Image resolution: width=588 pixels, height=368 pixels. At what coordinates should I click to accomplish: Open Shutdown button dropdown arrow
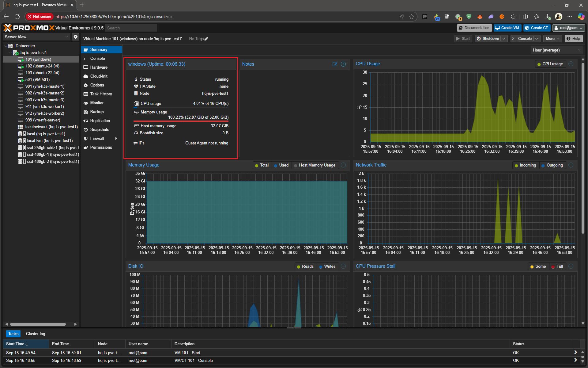[504, 39]
